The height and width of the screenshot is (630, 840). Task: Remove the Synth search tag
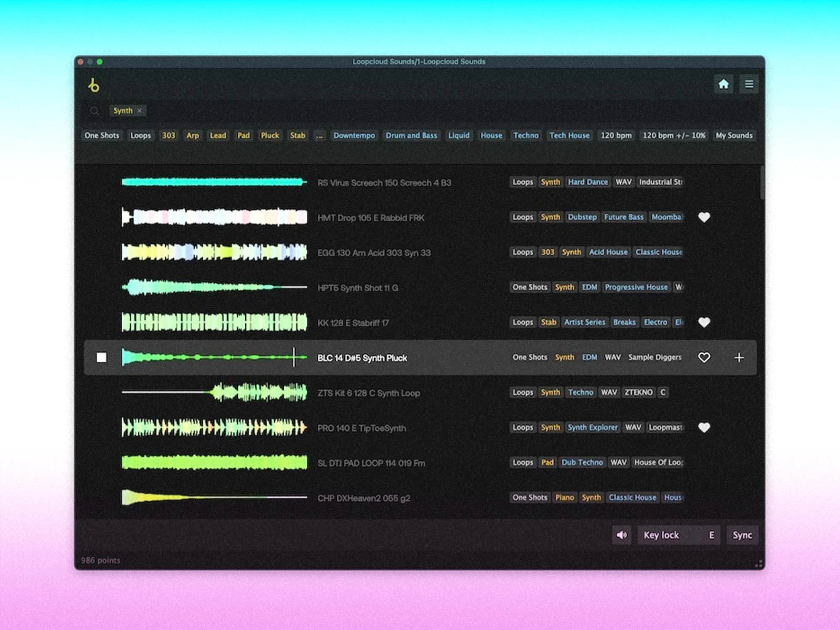pyautogui.click(x=139, y=110)
